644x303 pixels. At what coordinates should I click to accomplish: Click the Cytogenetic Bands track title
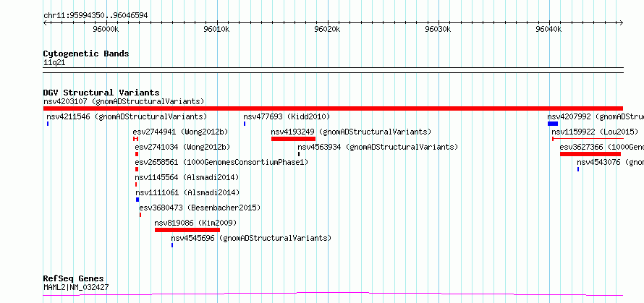(86, 54)
